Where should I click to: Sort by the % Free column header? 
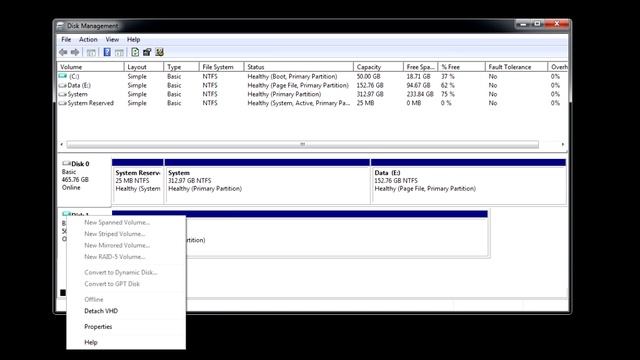coord(461,67)
